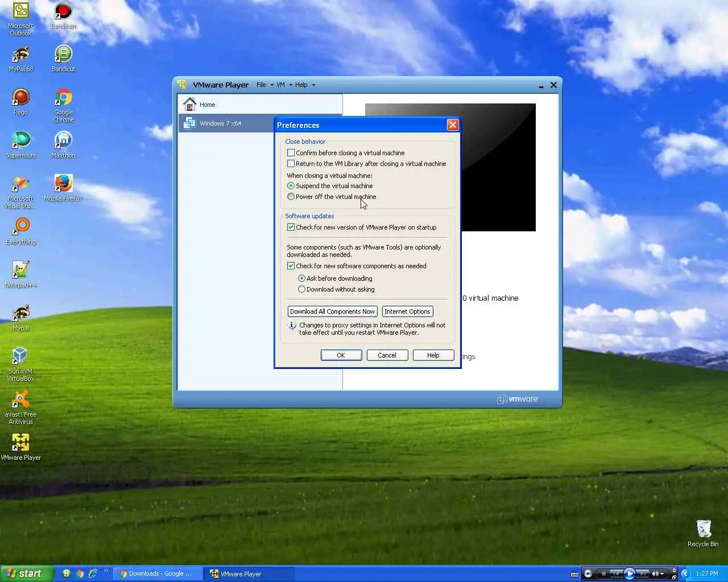Select the avast! Free Antivirus desktop icon
The width and height of the screenshot is (728, 582).
click(x=20, y=408)
